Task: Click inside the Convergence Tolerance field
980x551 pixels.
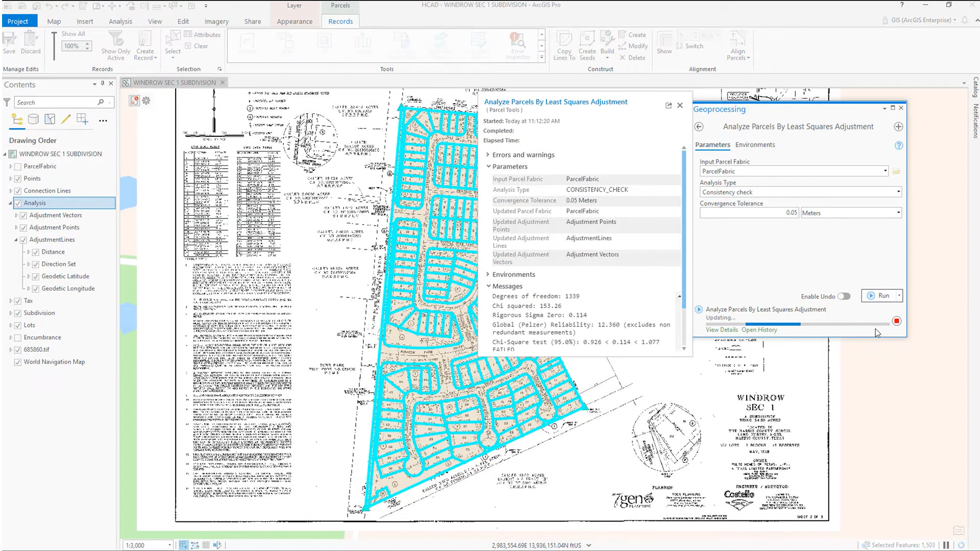Action: point(749,212)
